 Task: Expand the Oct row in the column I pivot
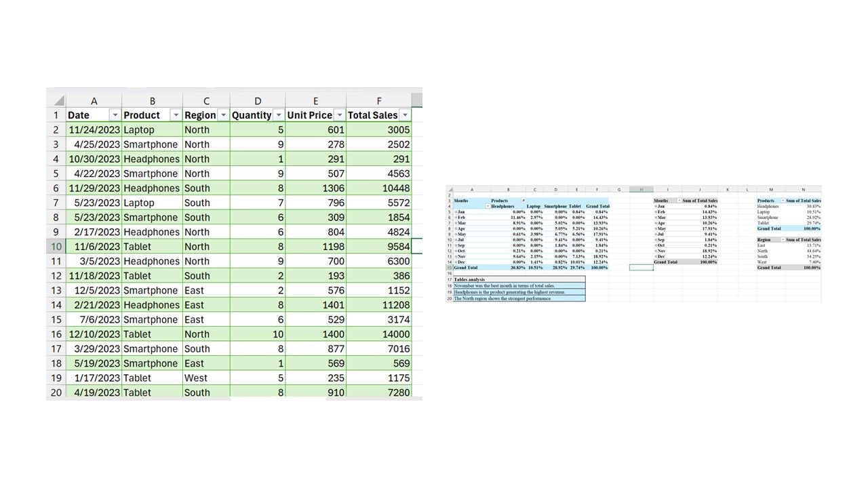(x=656, y=245)
